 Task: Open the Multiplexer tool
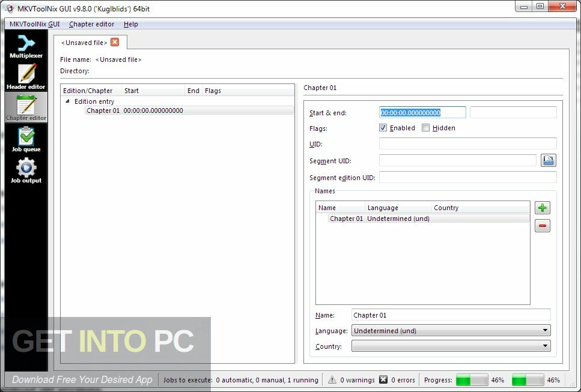pyautogui.click(x=26, y=46)
